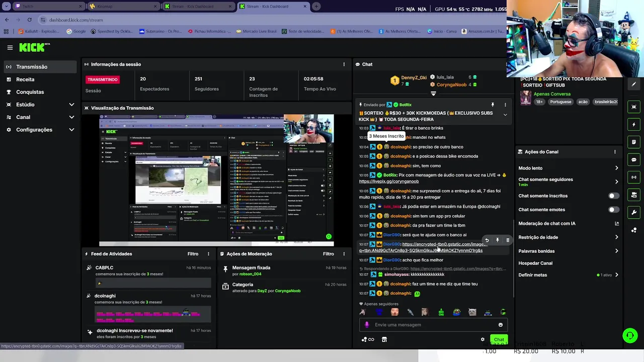Image resolution: width=644 pixels, height=362 pixels.
Task: Click the purple microphone icon in chat input
Action: (x=367, y=325)
